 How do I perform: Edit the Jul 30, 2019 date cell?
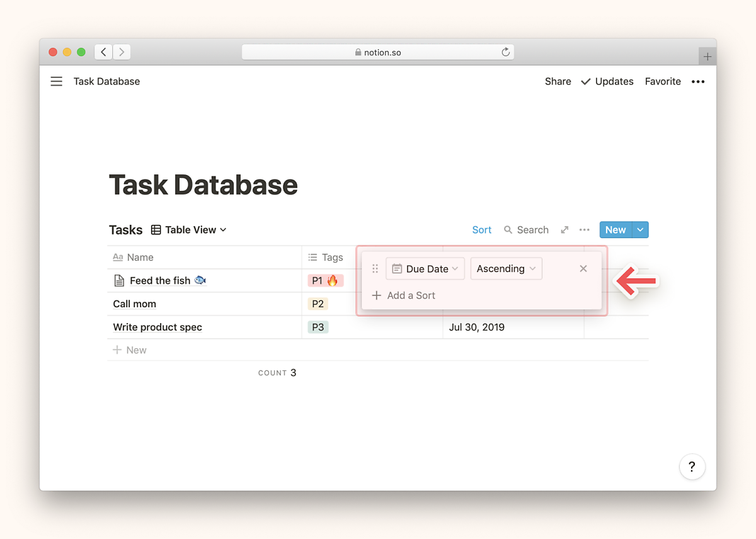[x=513, y=327]
